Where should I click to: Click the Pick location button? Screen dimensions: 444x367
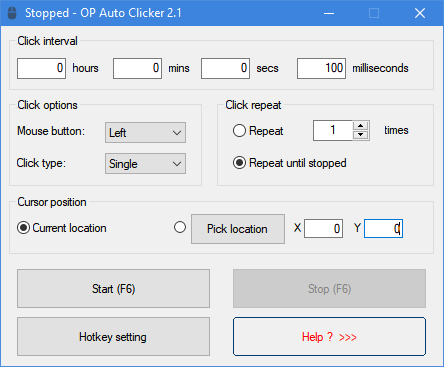pyautogui.click(x=238, y=229)
